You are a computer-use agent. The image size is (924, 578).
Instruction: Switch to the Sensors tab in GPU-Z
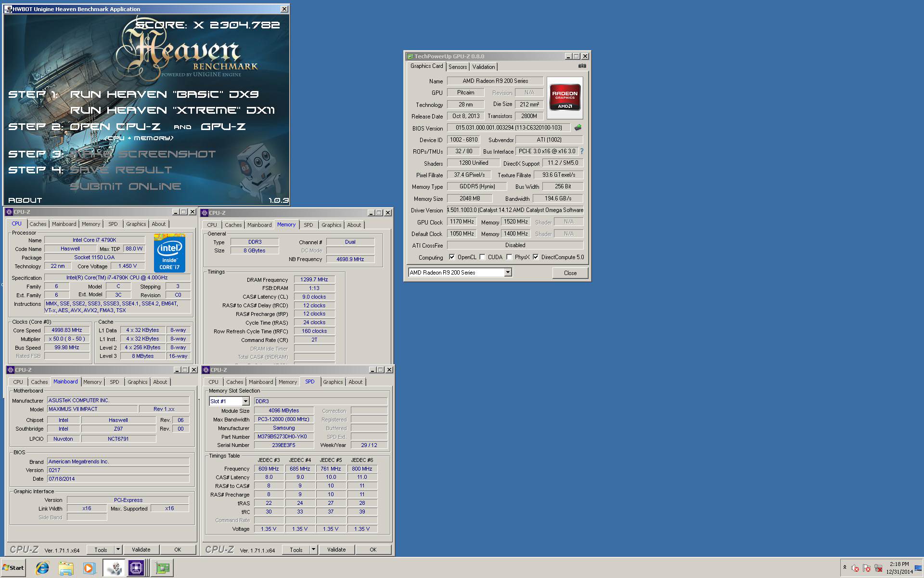click(x=458, y=67)
